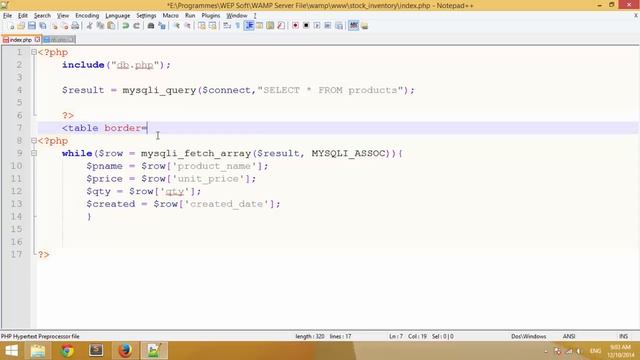The image size is (640, 360).
Task: Toggle Show All Characters pilcrow icon
Action: coord(238,26)
